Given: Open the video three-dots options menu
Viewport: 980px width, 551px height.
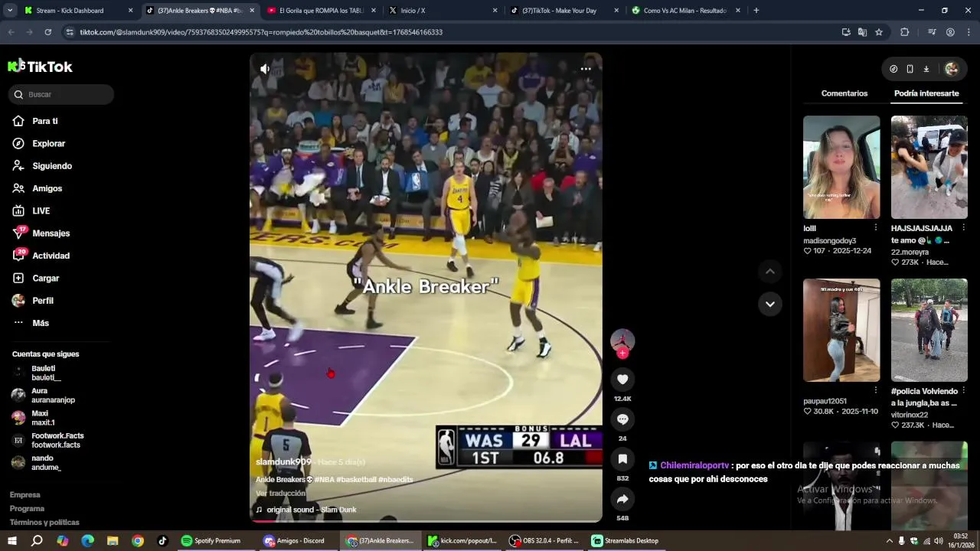Looking at the screenshot, I should 586,69.
